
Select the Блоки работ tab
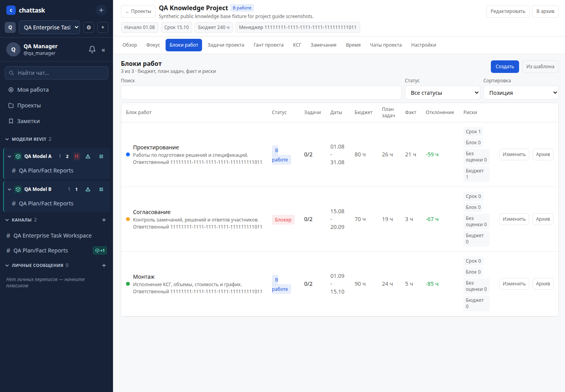coord(184,45)
